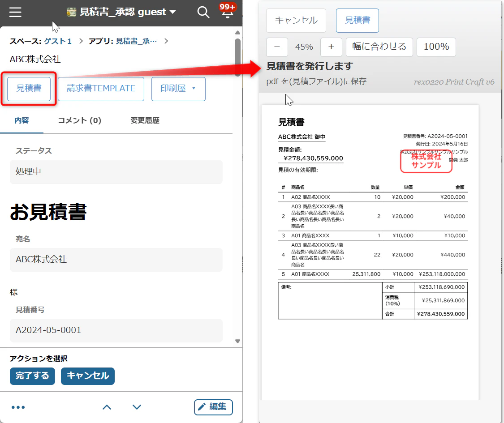Click the record panel vertical scrollbar

[x=237, y=57]
